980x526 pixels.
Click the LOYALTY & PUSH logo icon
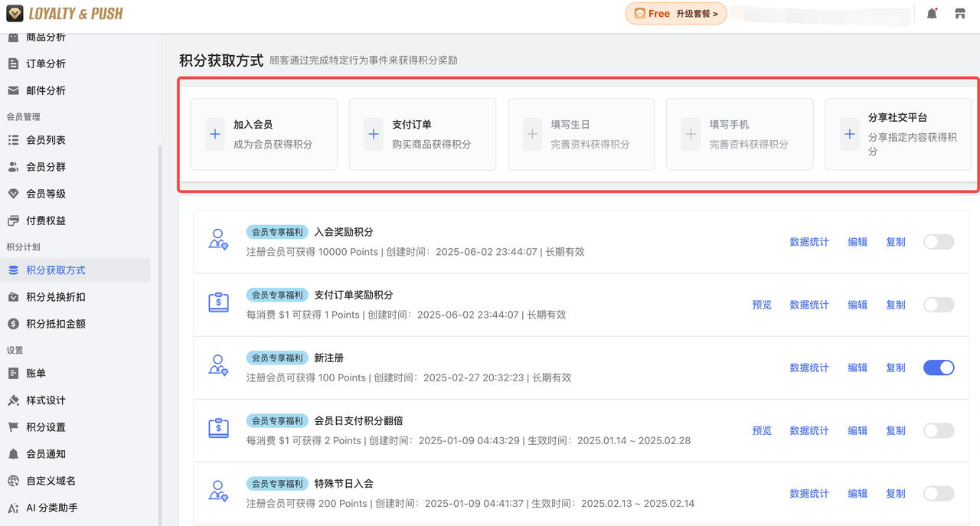pos(14,13)
